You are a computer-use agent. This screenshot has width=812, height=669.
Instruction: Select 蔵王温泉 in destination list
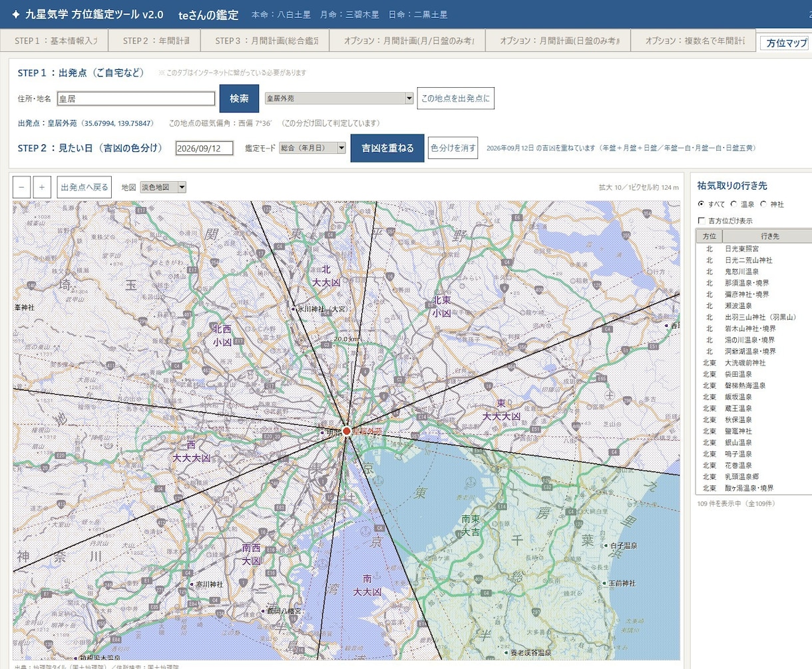click(x=754, y=408)
